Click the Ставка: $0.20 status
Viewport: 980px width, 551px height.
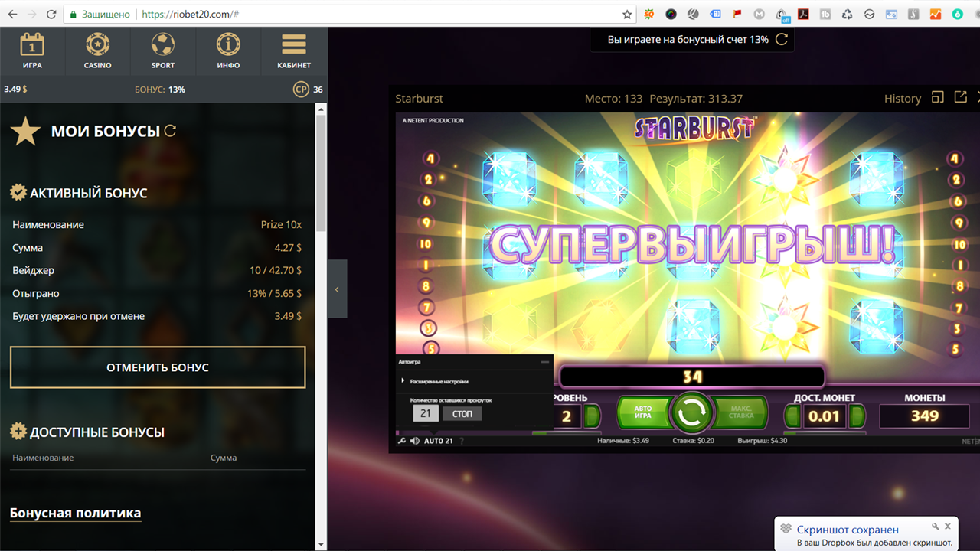pyautogui.click(x=693, y=441)
